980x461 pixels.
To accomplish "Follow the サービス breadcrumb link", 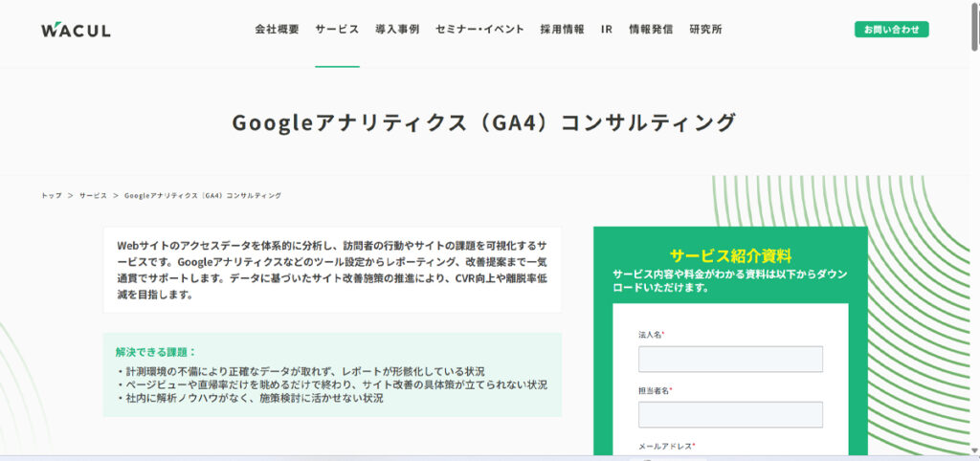I will (x=93, y=195).
